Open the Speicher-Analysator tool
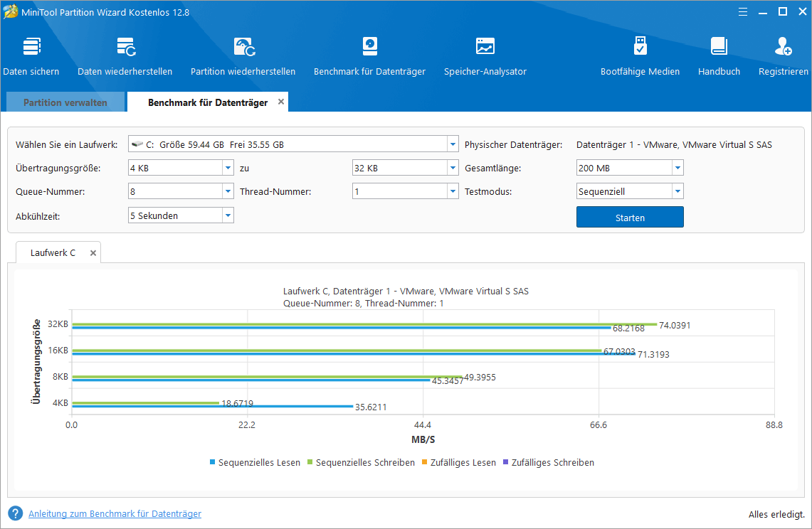812x529 pixels. [485, 55]
